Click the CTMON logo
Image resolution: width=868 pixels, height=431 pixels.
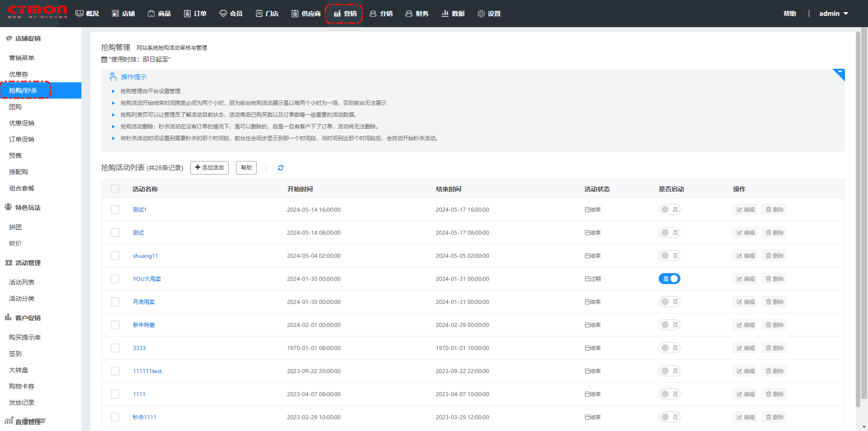click(37, 12)
